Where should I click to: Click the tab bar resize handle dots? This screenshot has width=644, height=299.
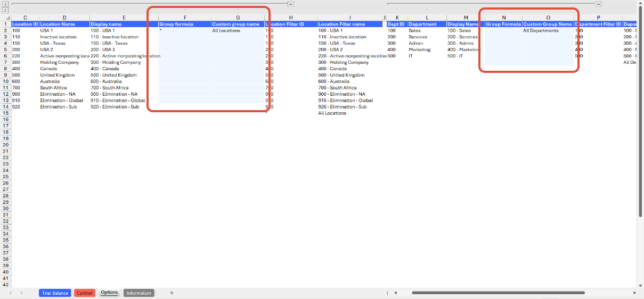coord(387,293)
